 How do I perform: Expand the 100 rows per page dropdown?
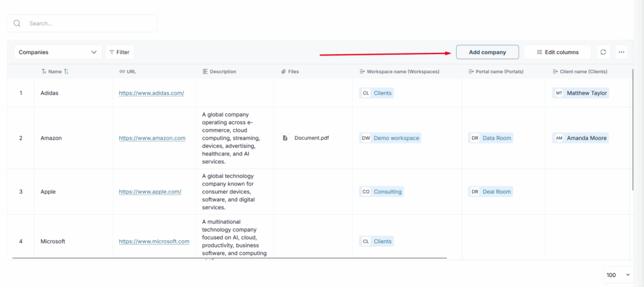pos(618,275)
